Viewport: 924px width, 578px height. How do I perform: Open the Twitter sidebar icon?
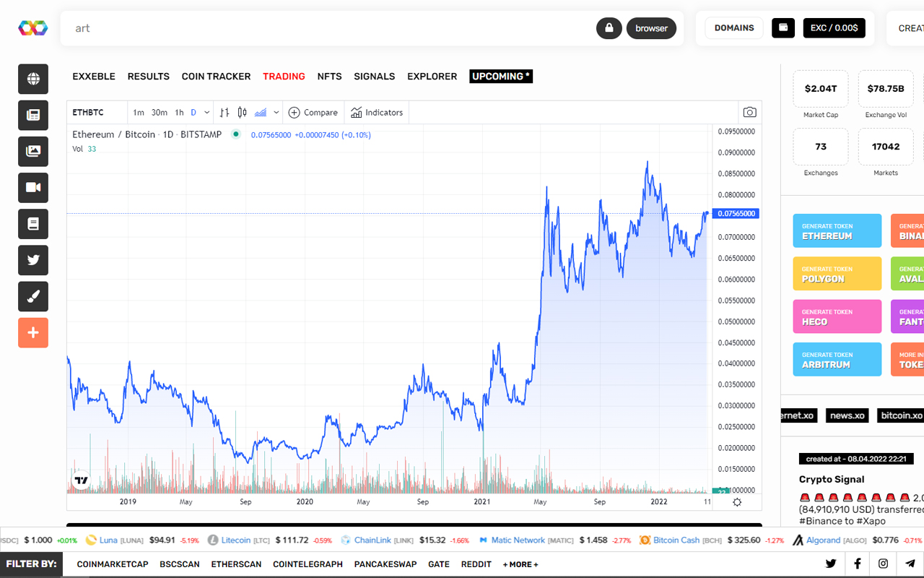click(x=33, y=260)
